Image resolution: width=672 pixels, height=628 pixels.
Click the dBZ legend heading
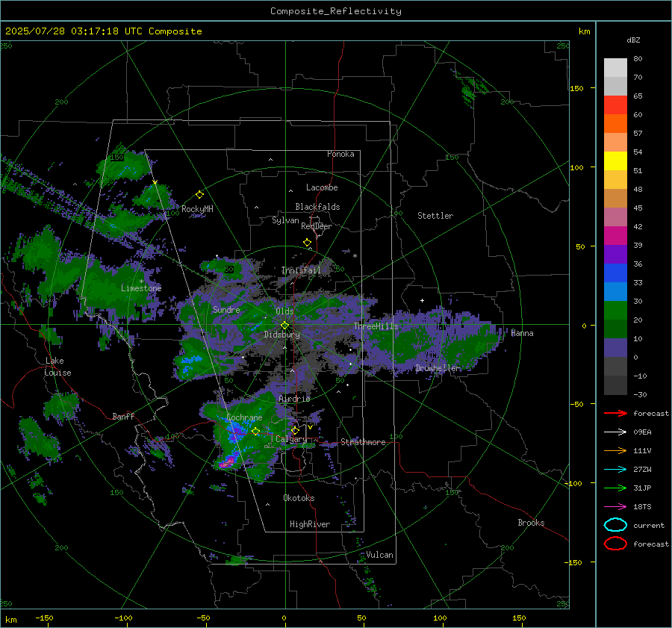coord(633,40)
